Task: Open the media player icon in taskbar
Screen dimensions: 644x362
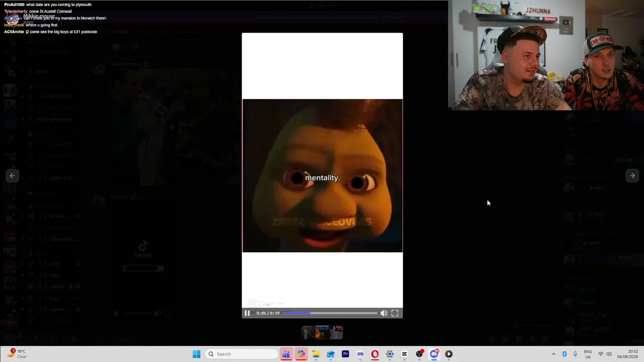Action: point(449,354)
